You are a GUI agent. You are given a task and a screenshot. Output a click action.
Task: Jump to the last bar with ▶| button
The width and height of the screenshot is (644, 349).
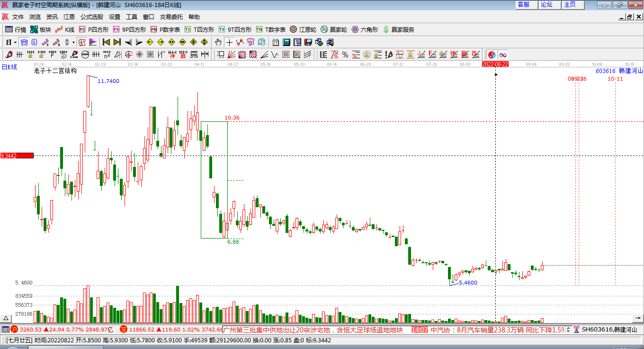pyautogui.click(x=117, y=42)
